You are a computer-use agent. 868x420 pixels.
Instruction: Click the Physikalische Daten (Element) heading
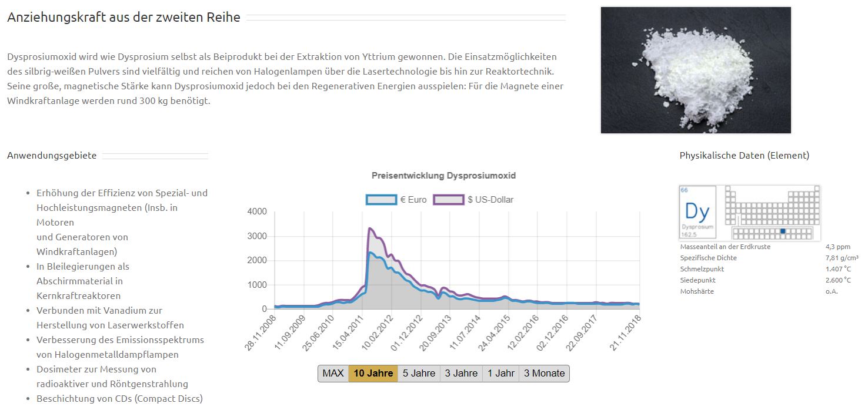click(x=744, y=156)
